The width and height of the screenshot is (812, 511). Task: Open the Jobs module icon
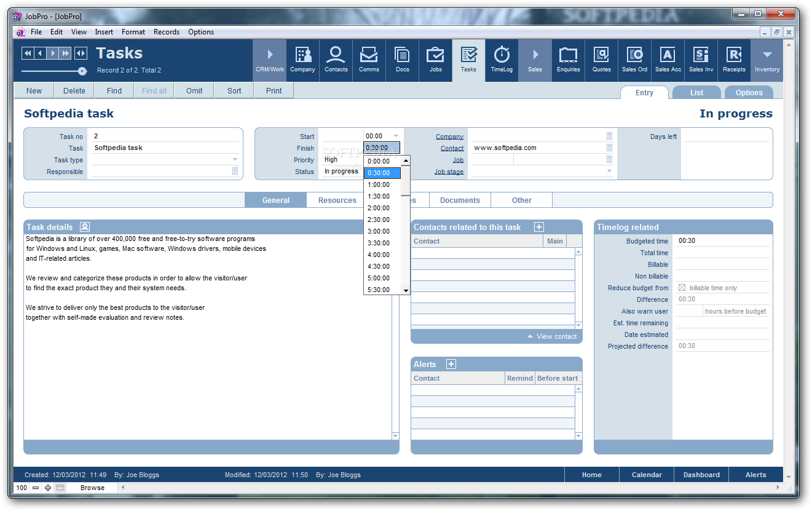coord(435,60)
